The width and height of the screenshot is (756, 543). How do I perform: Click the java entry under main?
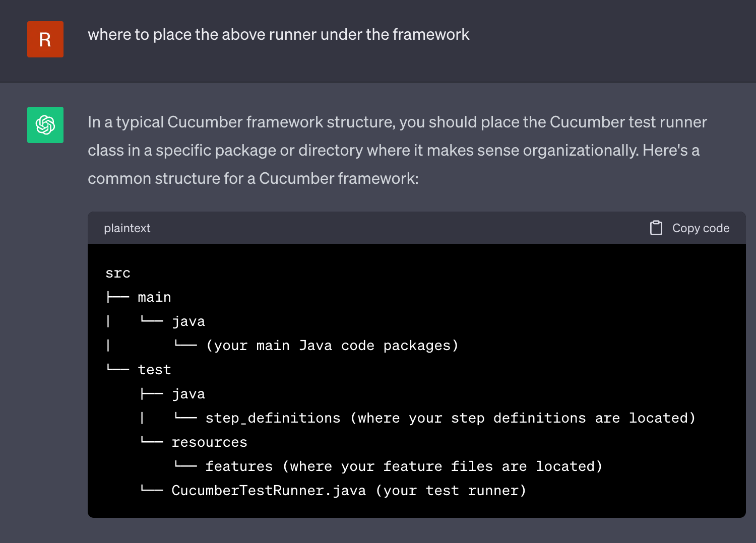(188, 321)
